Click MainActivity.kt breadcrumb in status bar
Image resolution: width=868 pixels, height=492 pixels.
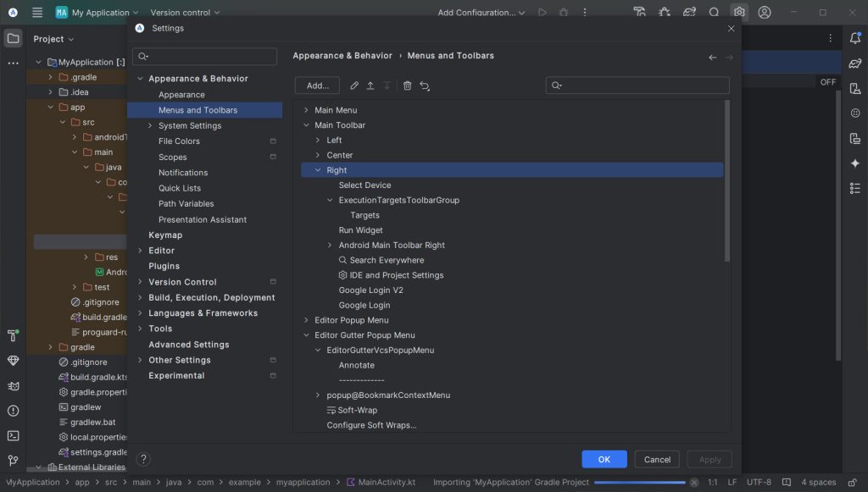pyautogui.click(x=381, y=482)
